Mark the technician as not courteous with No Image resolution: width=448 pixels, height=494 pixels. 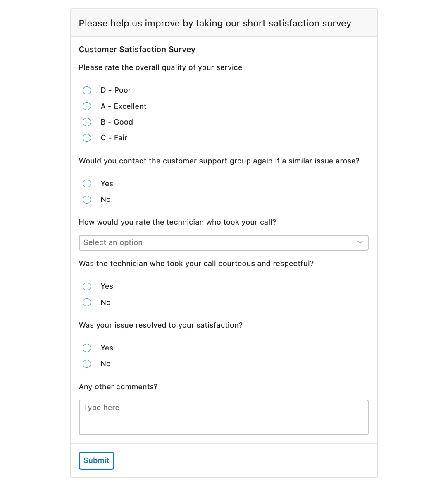point(87,302)
